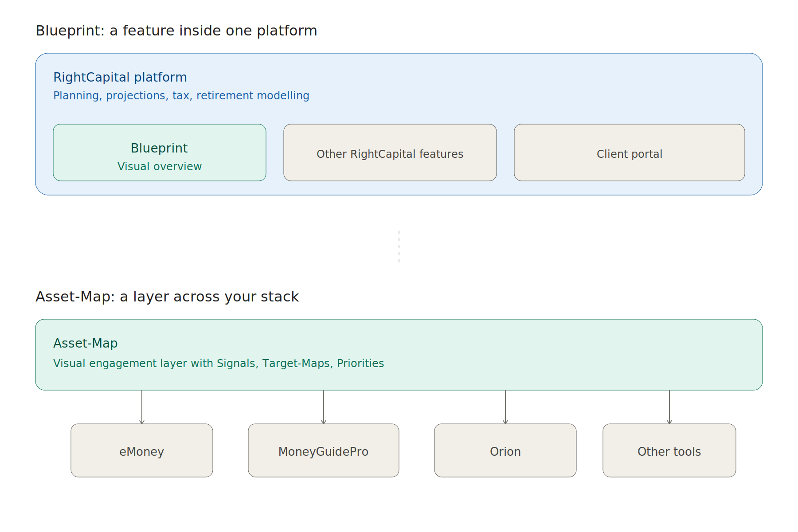Screen dimensions: 798x532
Task: Click the Orion box
Action: [505, 451]
